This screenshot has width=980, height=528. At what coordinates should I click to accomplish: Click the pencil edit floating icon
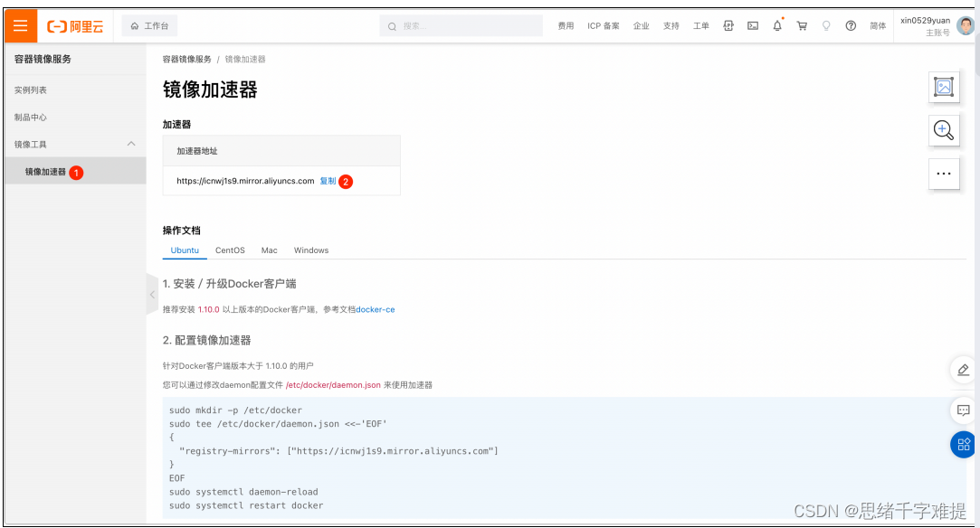click(x=963, y=370)
